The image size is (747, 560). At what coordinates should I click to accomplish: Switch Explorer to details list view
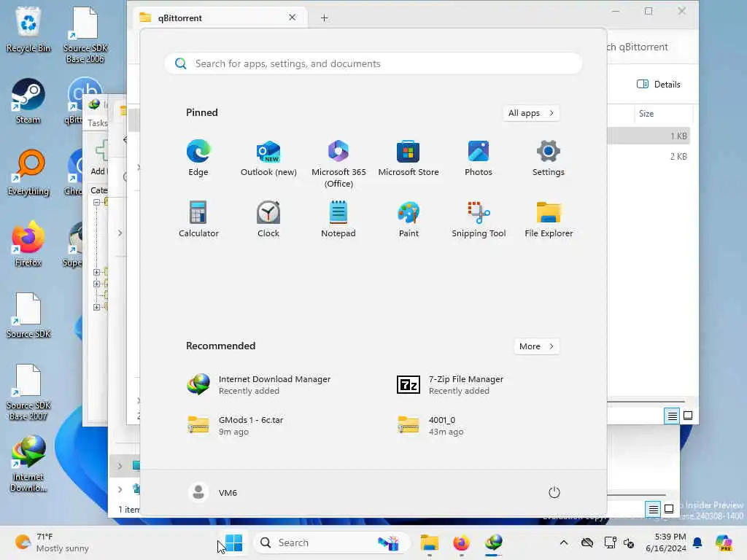coord(672,416)
